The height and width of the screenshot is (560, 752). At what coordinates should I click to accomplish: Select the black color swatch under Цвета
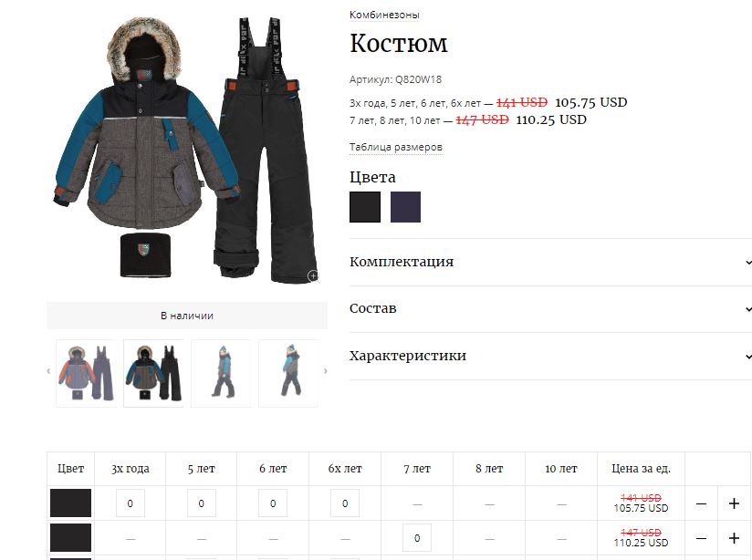[x=365, y=207]
